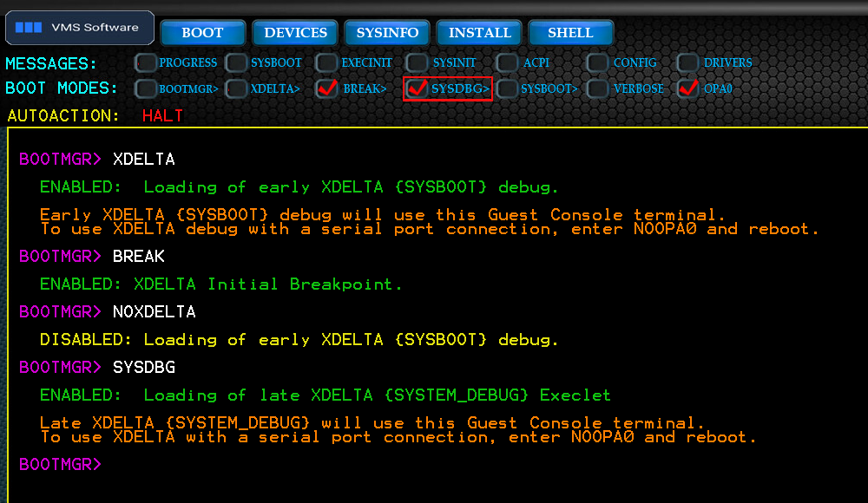The width and height of the screenshot is (868, 503).
Task: Click 'Late XDELTA {SYSTEM_DEBUG} will use' line
Action: (372, 422)
